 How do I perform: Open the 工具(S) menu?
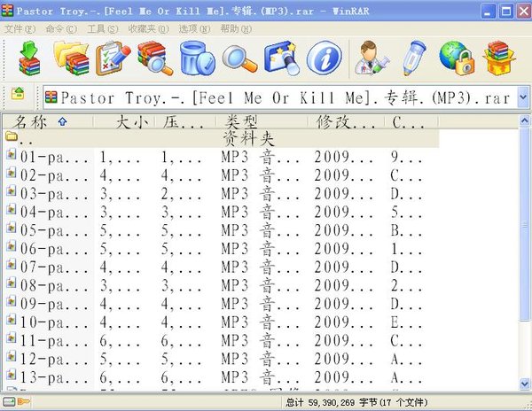pos(103,29)
